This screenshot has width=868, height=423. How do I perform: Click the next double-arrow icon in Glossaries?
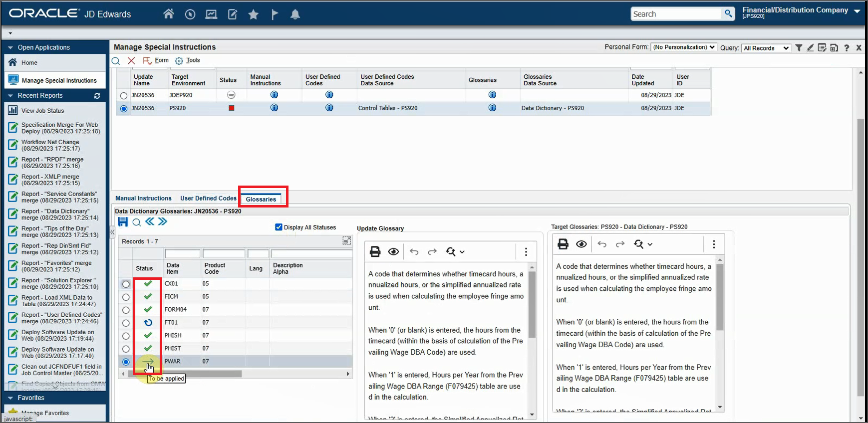[x=163, y=221]
